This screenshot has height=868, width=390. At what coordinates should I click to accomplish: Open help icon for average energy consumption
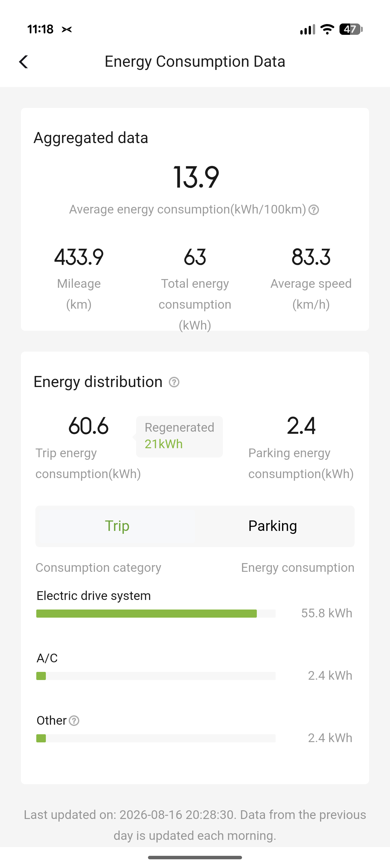pos(313,210)
